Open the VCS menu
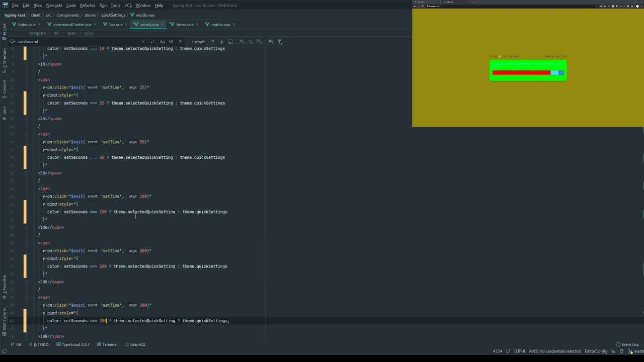Viewport: 644px width, 362px height. pos(128,6)
